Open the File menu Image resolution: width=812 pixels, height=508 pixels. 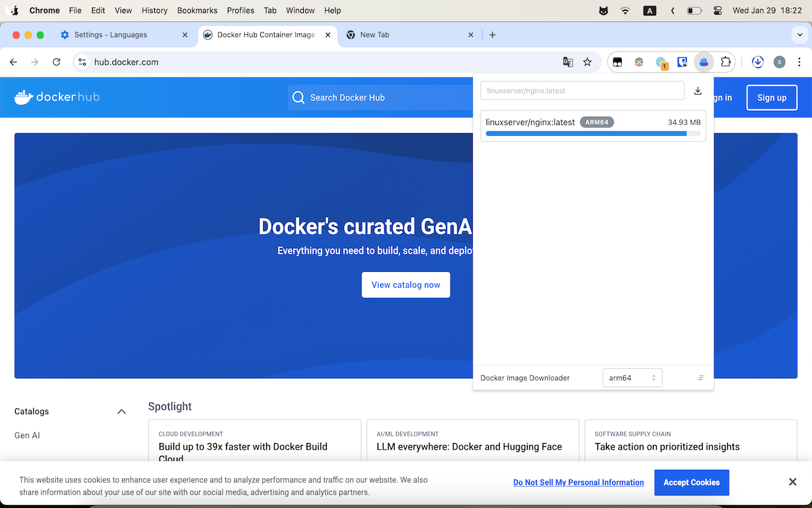pos(75,10)
